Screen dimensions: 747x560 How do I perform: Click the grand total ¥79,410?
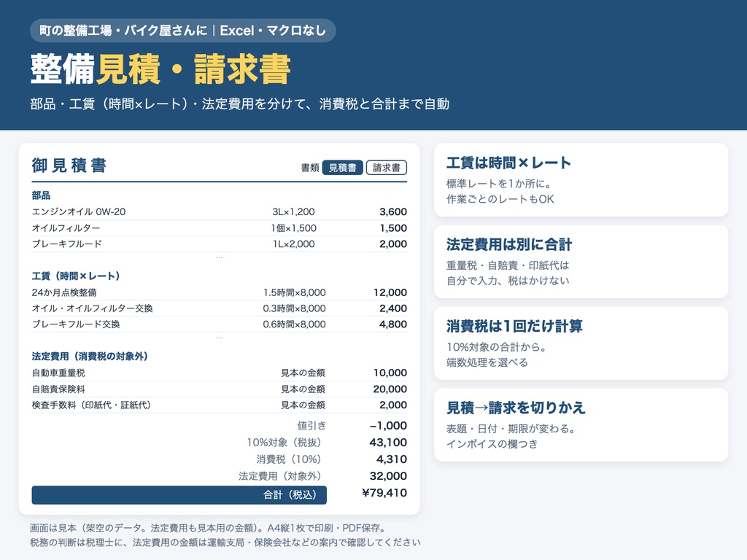tap(384, 493)
